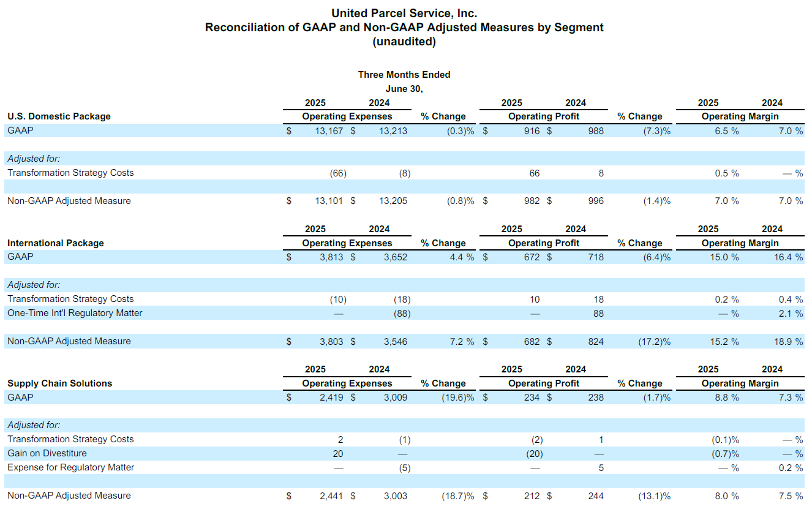Select the 15.0 % operating margin value
The image size is (812, 509).
(724, 257)
